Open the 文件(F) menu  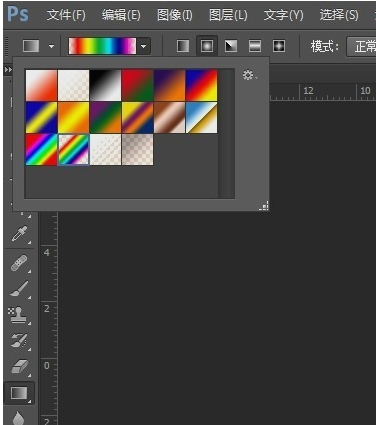tap(66, 15)
